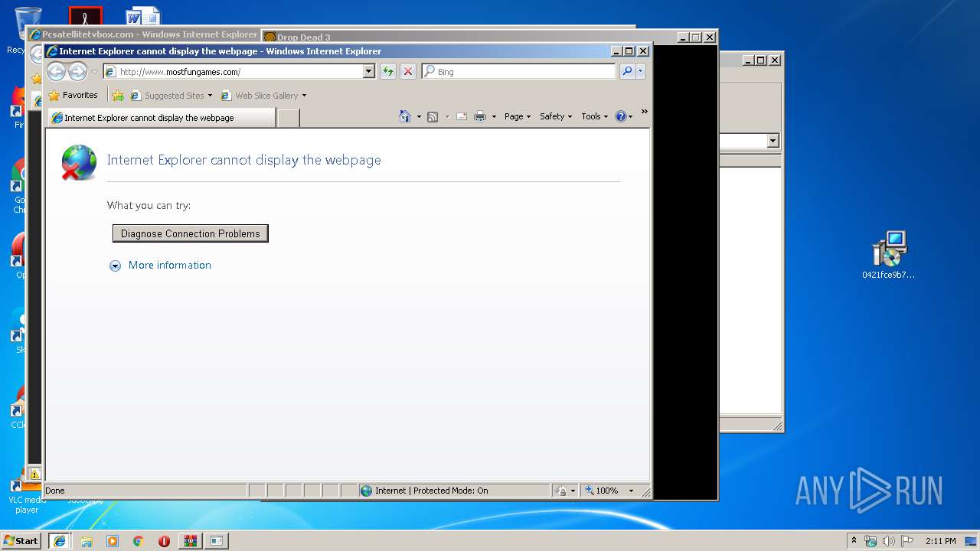Viewport: 980px width, 551px height.
Task: Expand the Web Slice Gallery dropdown arrow
Action: click(304, 96)
